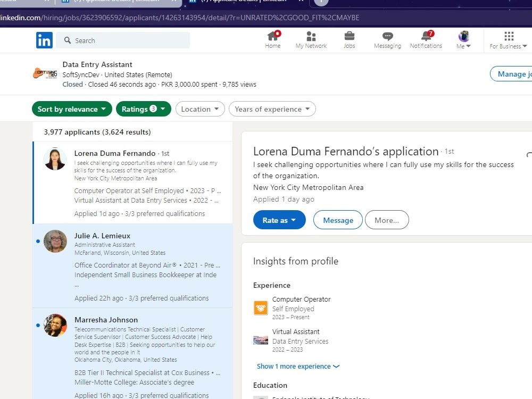Open My Network icon
Viewport: 532px width, 399px height.
(x=311, y=36)
